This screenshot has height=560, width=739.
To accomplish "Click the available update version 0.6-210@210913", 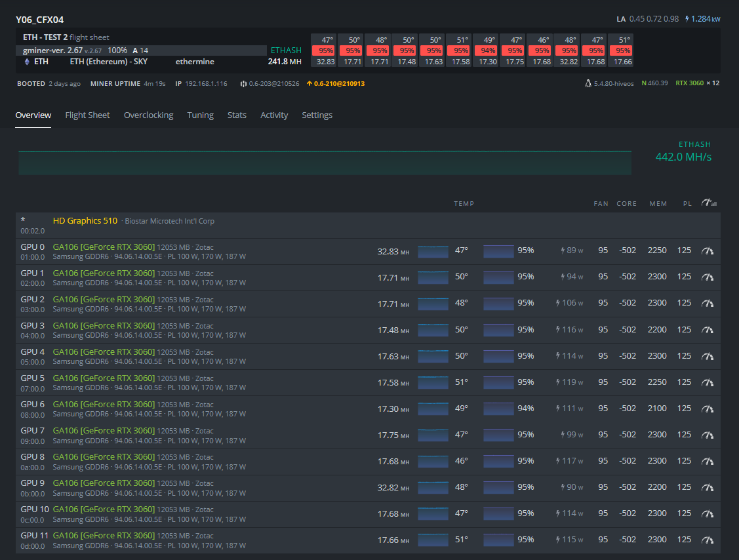I will pyautogui.click(x=339, y=83).
